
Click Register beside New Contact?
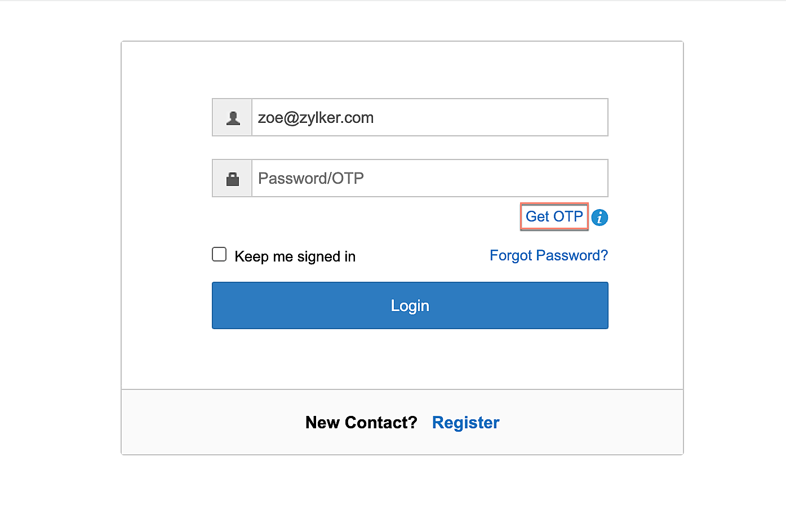pyautogui.click(x=465, y=423)
